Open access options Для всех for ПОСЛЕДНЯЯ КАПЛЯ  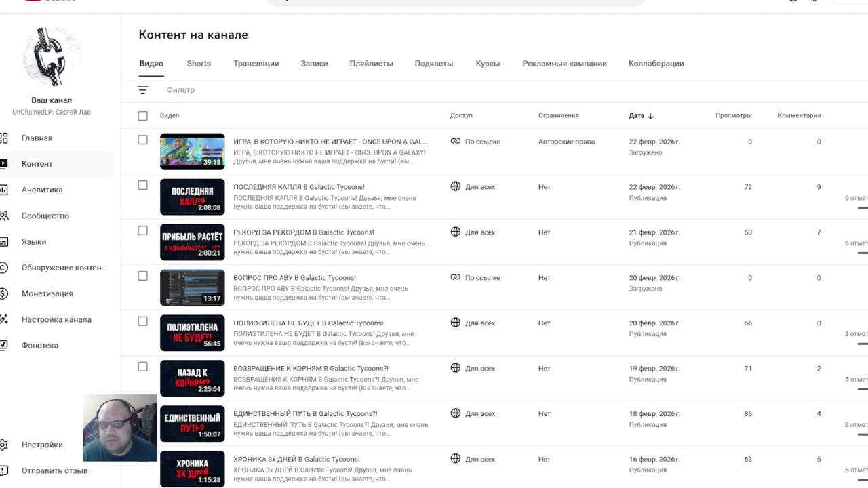tap(480, 187)
